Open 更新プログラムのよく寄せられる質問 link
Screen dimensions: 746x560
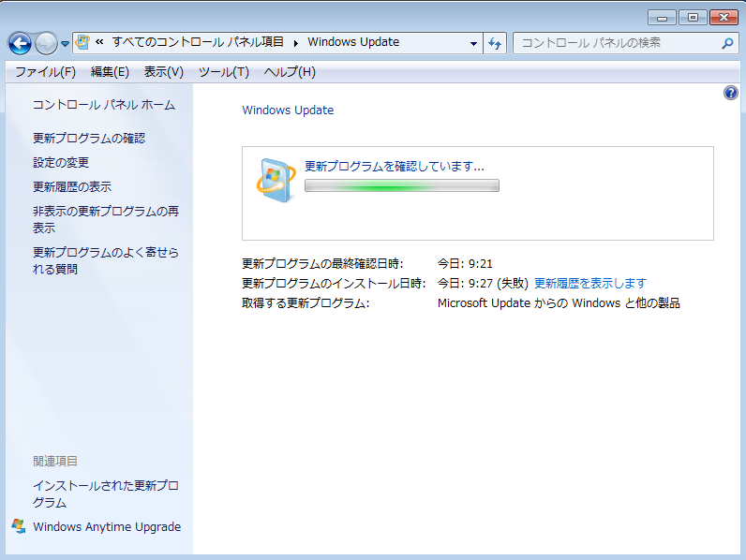tap(106, 260)
